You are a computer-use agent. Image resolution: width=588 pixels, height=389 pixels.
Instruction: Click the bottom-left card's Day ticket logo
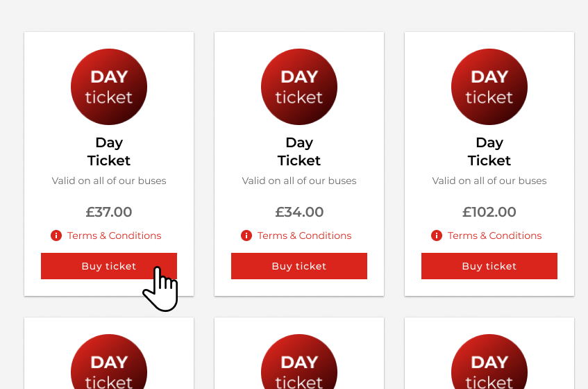(x=109, y=365)
